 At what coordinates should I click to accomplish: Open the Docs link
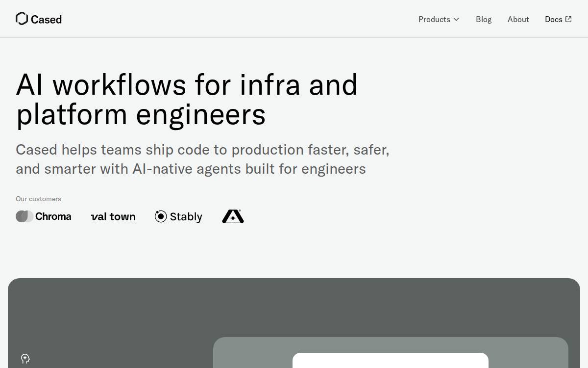point(558,19)
